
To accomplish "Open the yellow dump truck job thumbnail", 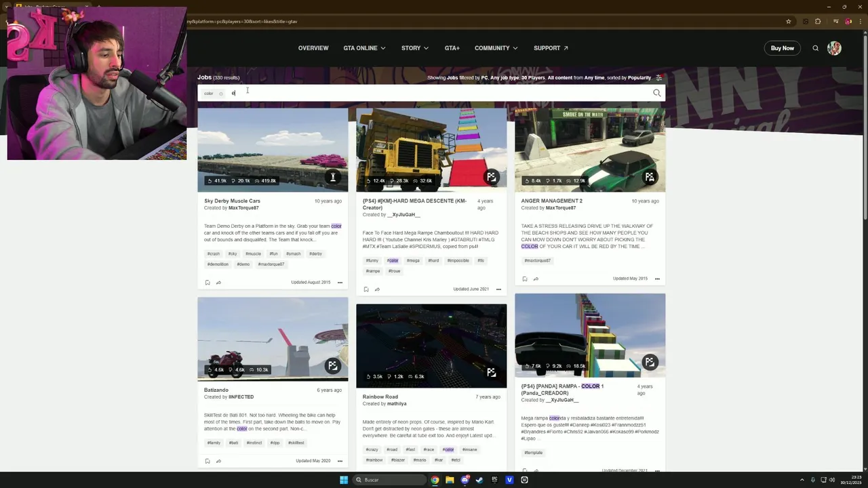I will 431,150.
